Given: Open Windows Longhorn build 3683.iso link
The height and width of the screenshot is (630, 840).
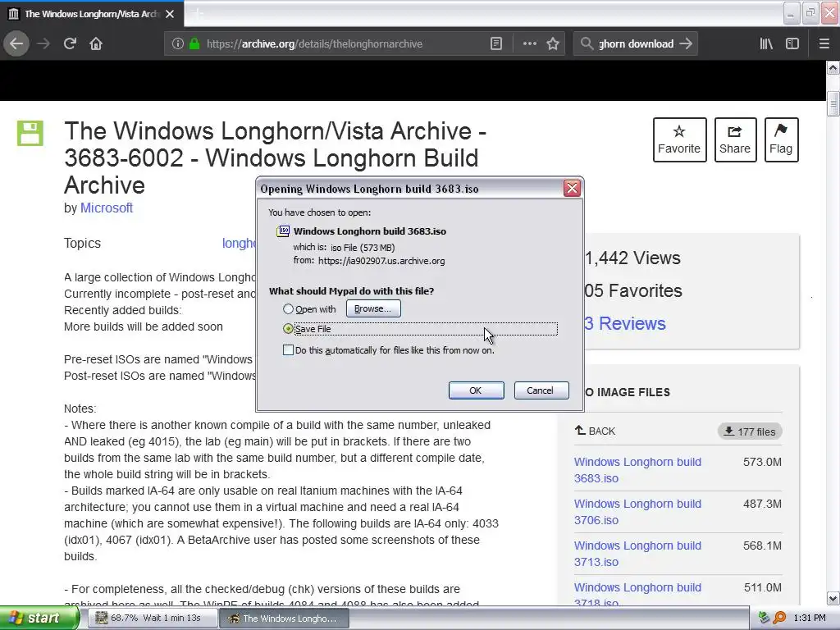Looking at the screenshot, I should pyautogui.click(x=637, y=470).
